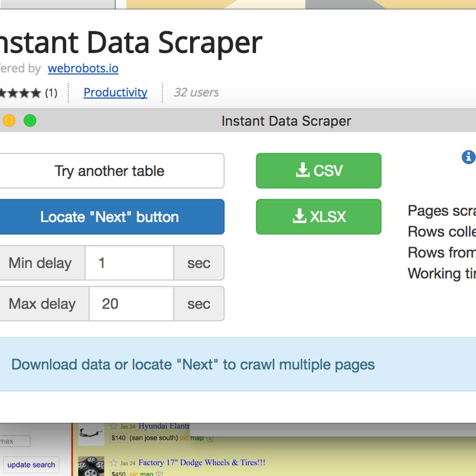
Task: Click the "Instant Data Scraper" window title bar text
Action: [x=286, y=121]
